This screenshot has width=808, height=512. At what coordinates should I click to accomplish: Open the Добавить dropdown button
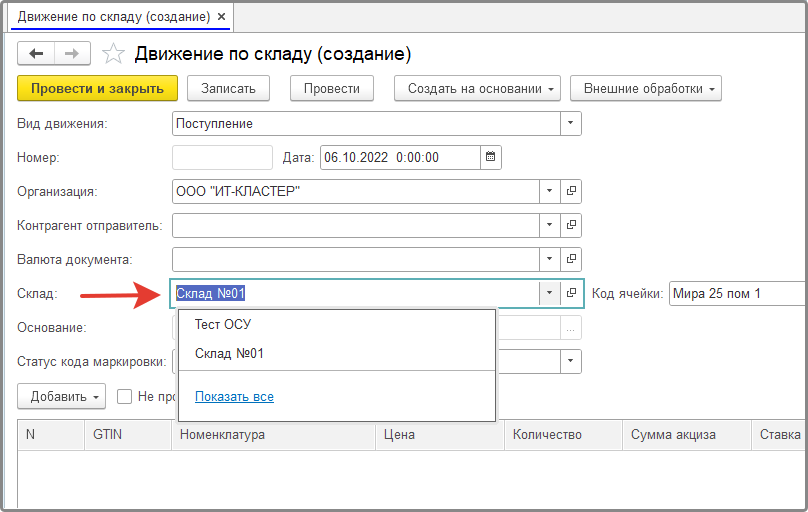(61, 397)
